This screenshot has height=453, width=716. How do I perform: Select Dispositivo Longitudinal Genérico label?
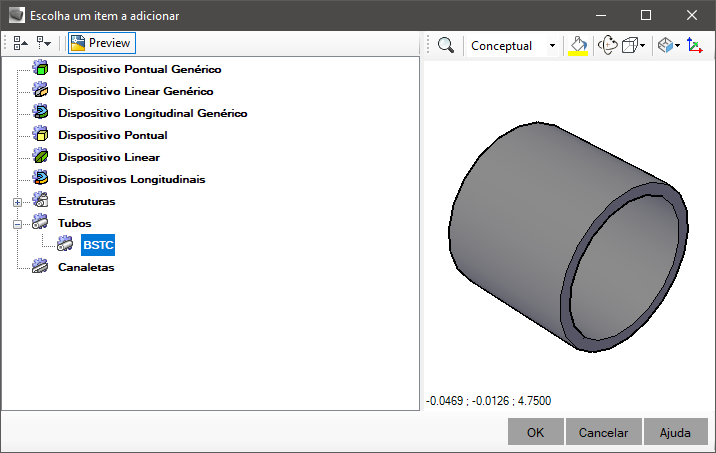[x=153, y=113]
